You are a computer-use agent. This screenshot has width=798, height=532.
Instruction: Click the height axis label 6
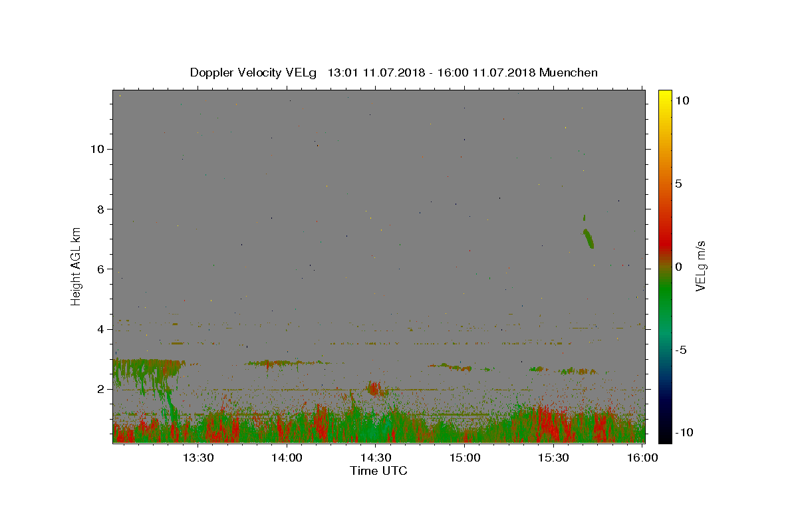click(x=101, y=269)
